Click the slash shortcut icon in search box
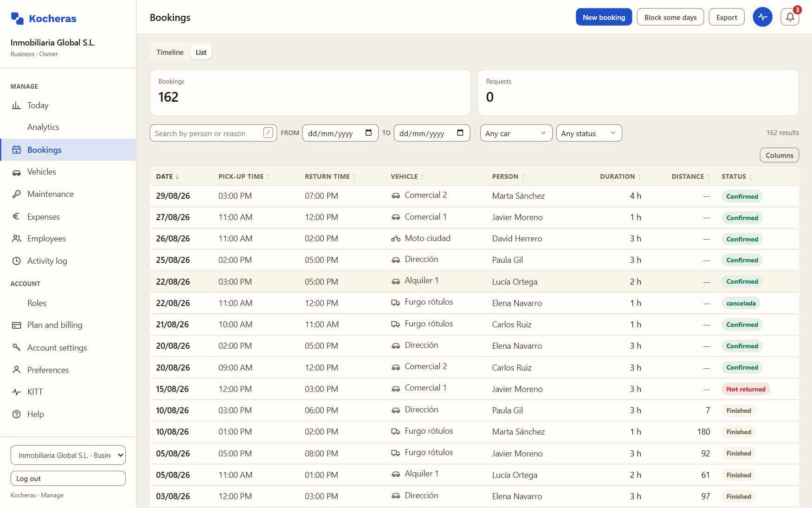This screenshot has height=508, width=812. 268,133
